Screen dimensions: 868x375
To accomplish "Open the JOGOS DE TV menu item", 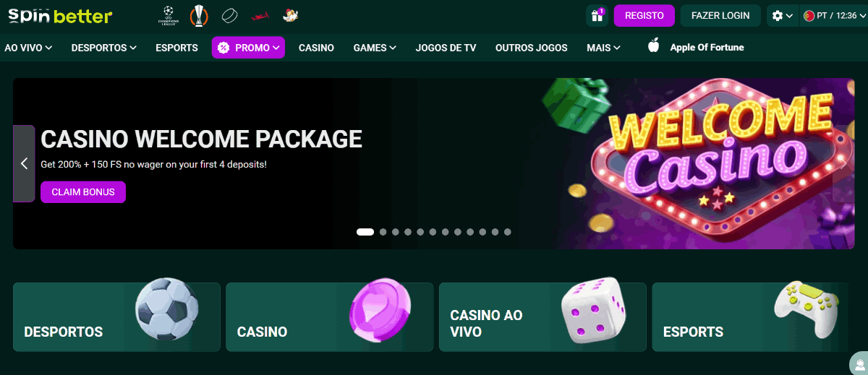I will (x=446, y=48).
